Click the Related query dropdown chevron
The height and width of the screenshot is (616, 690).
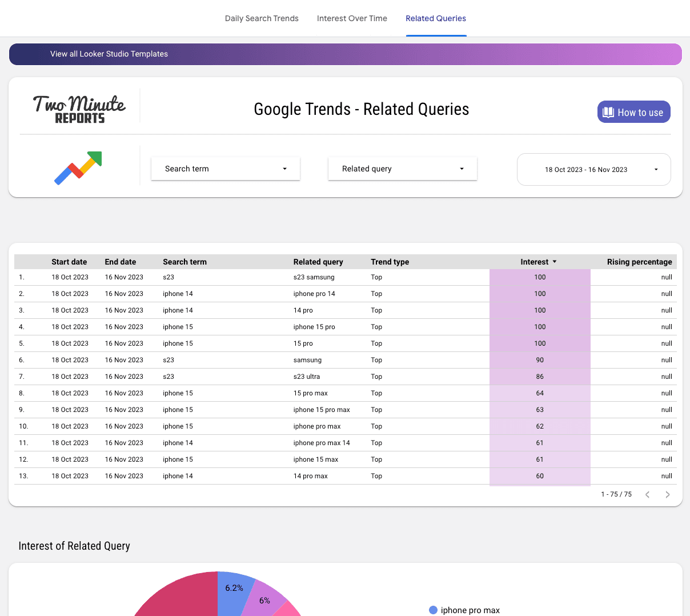[461, 169]
